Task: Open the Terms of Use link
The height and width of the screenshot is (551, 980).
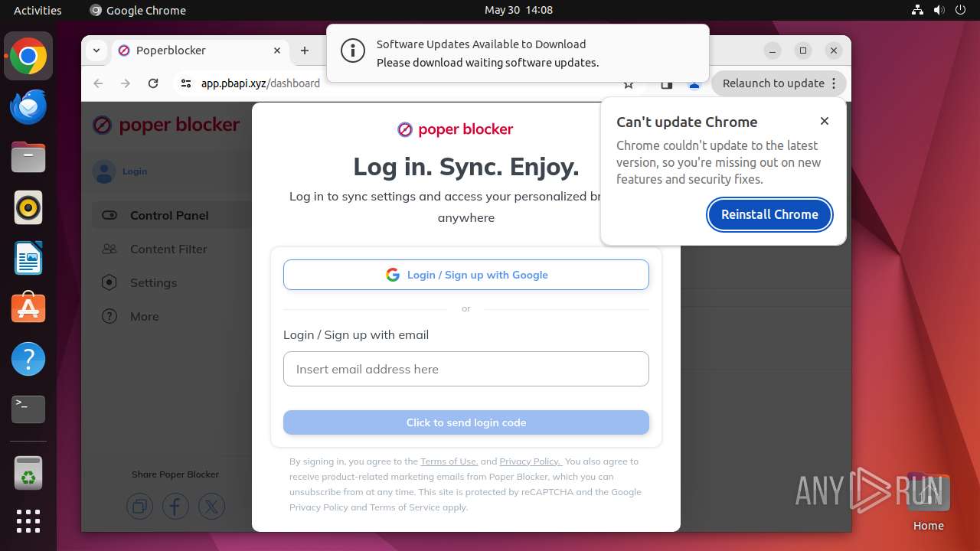Action: pos(449,461)
